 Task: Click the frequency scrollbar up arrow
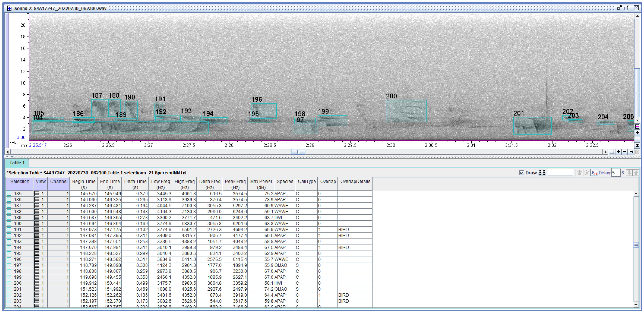(637, 16)
